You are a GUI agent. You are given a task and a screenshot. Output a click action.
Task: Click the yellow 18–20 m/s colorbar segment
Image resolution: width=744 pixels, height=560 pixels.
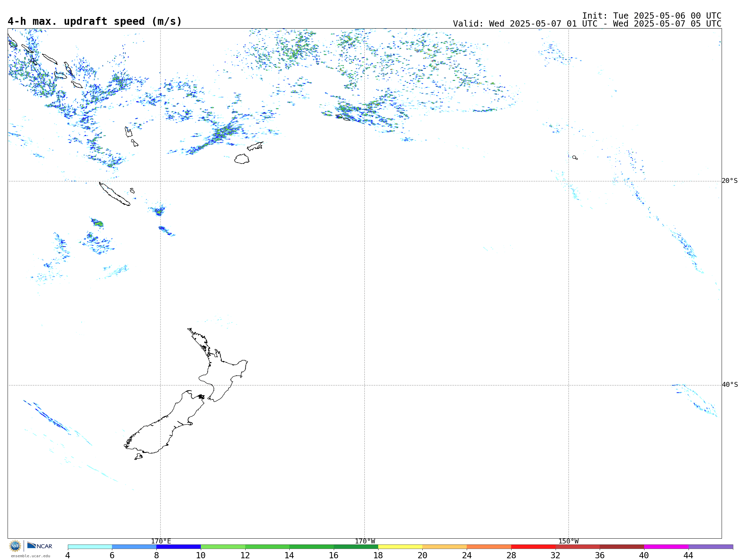(400, 547)
